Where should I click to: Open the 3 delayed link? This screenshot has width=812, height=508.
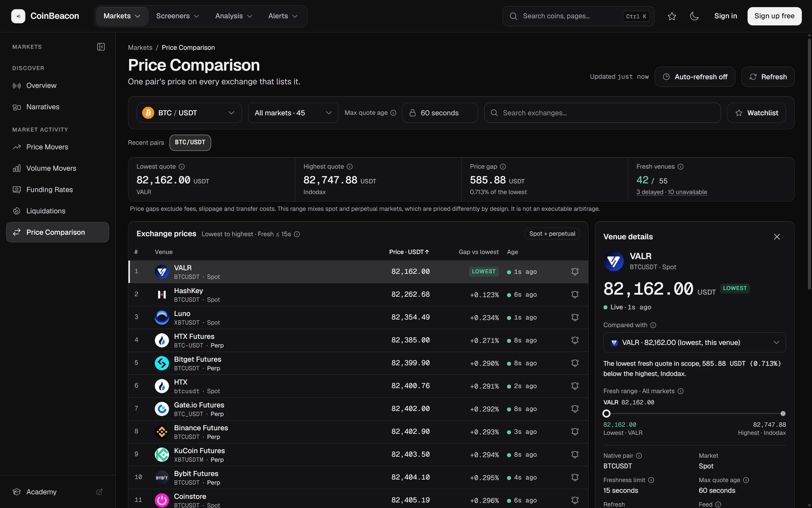pos(650,192)
